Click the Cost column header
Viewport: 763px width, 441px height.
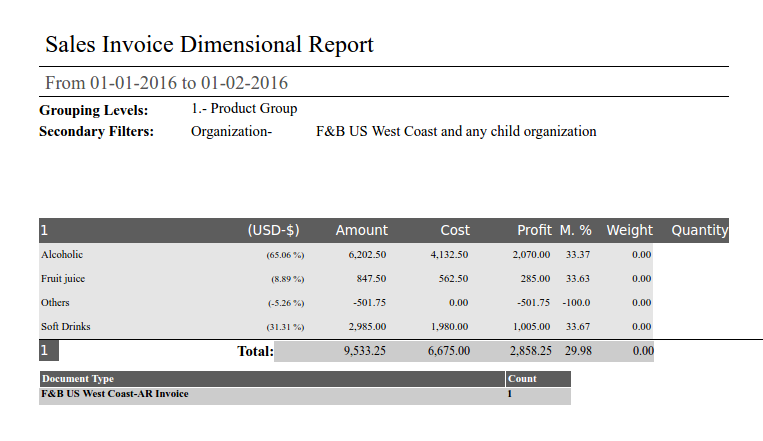[x=455, y=230]
